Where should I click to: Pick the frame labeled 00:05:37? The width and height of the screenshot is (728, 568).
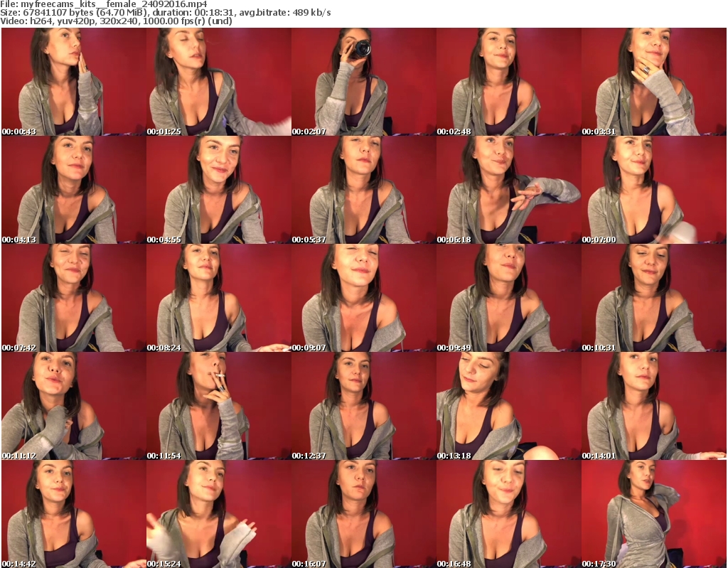click(363, 190)
